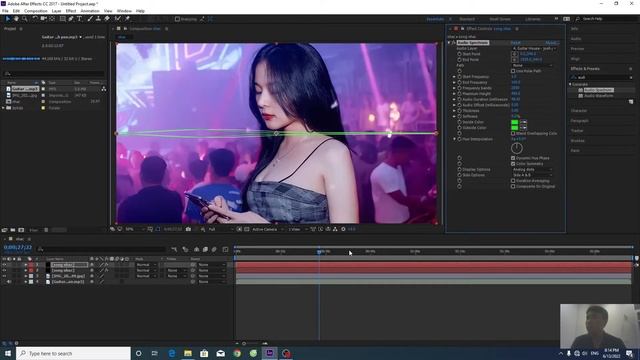640x360 pixels.
Task: Open the Paragraph panel
Action: pos(580,121)
